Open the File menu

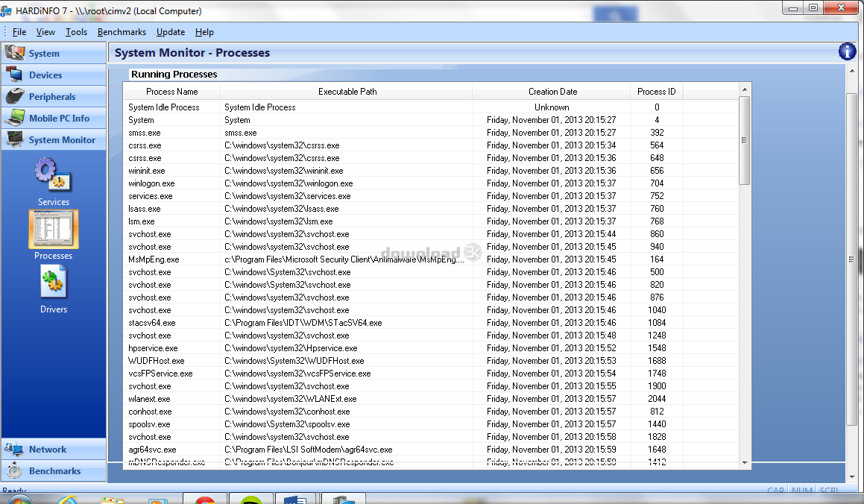pyautogui.click(x=19, y=32)
